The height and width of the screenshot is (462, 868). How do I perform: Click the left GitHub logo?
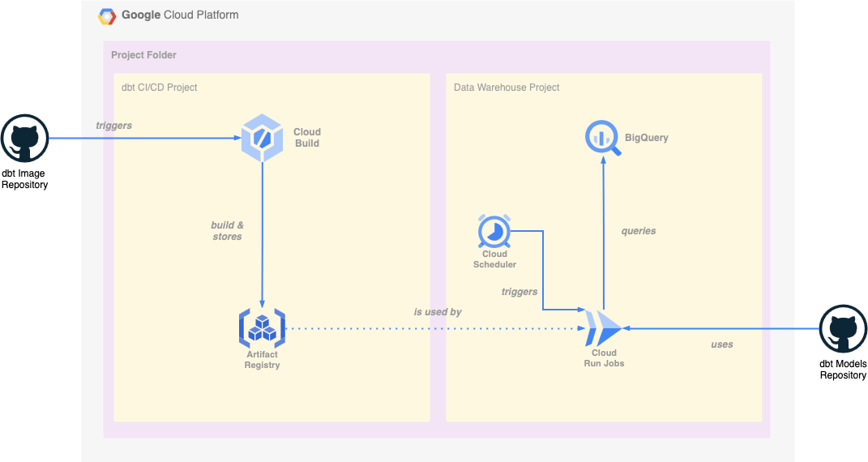[x=25, y=139]
